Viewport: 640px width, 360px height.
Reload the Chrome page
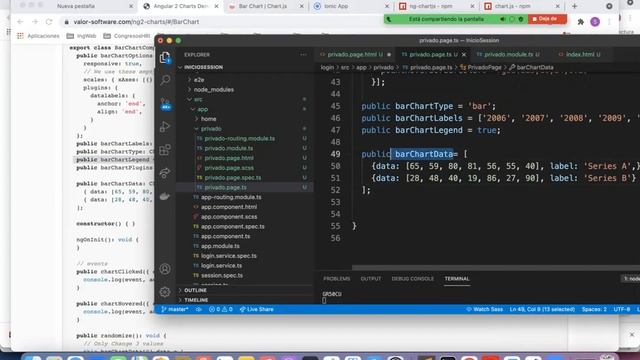click(49, 22)
